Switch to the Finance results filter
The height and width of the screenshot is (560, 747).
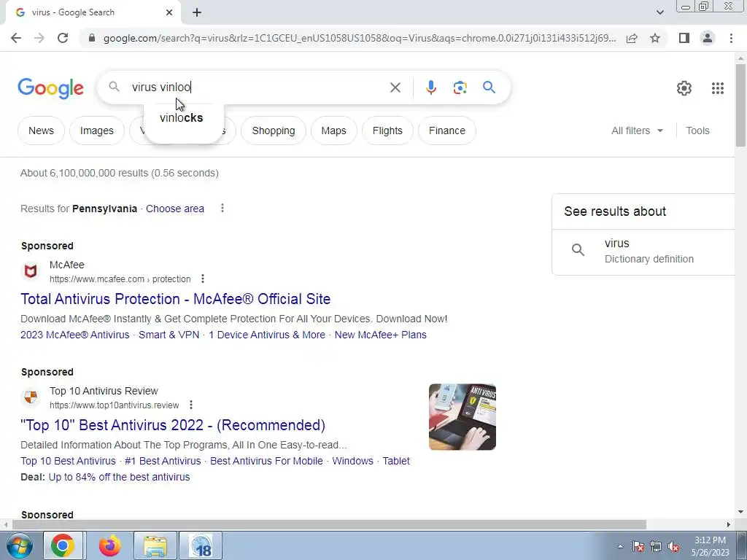point(447,131)
